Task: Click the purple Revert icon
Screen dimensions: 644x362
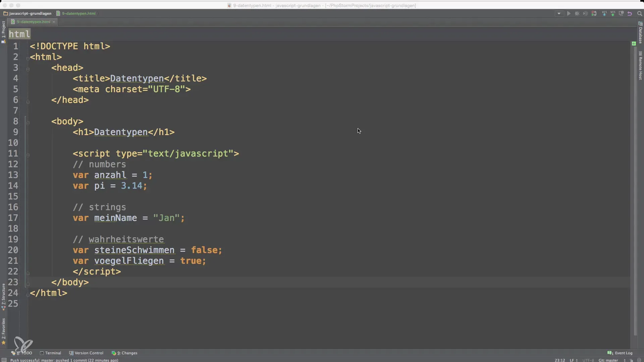Action: tap(630, 14)
